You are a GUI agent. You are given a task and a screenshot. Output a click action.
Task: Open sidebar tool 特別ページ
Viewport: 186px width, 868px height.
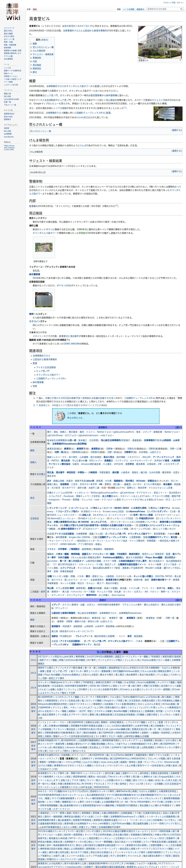point(8,73)
